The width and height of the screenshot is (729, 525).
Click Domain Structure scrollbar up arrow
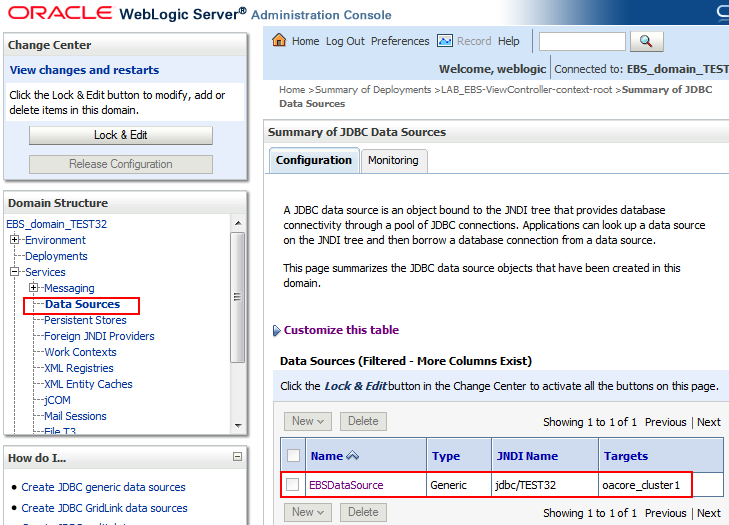pos(238,223)
